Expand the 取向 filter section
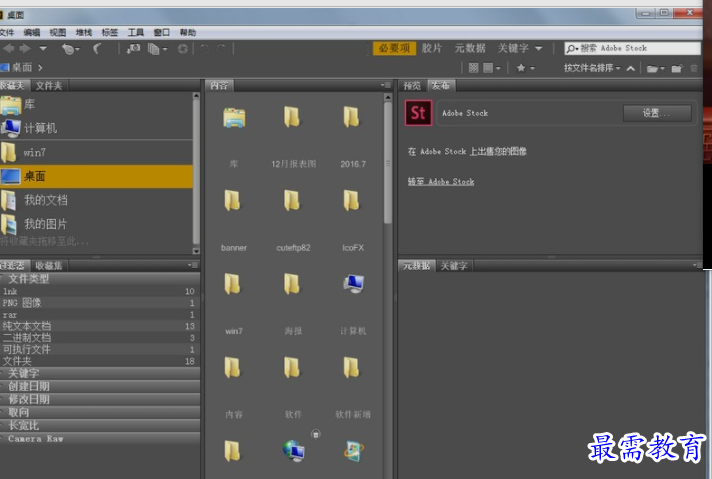The height and width of the screenshot is (479, 712). 100,413
